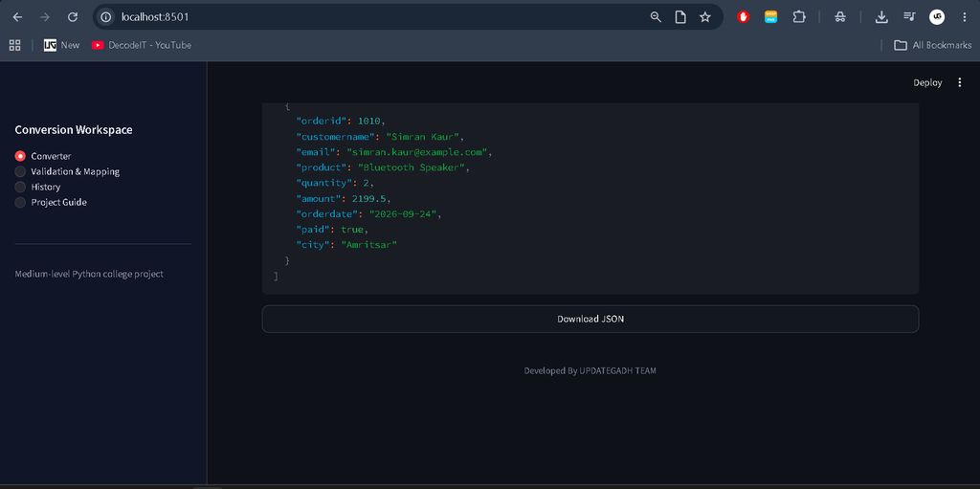
Task: Open site information icon in address bar
Action: point(106,17)
